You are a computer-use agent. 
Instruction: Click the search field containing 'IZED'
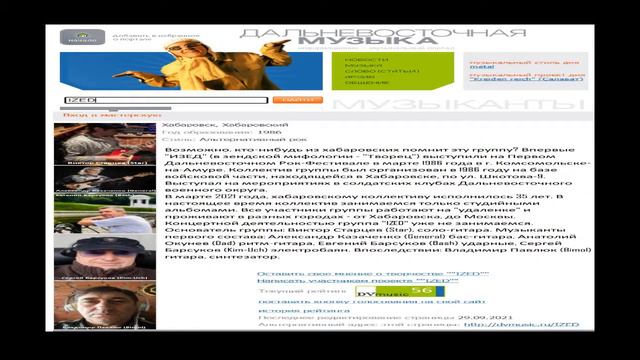(x=166, y=100)
